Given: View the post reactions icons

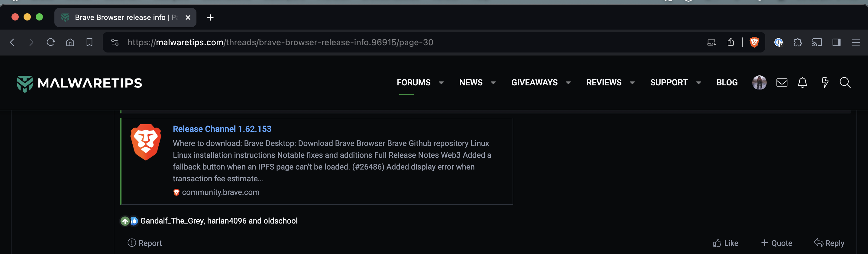Looking at the screenshot, I should [x=129, y=221].
